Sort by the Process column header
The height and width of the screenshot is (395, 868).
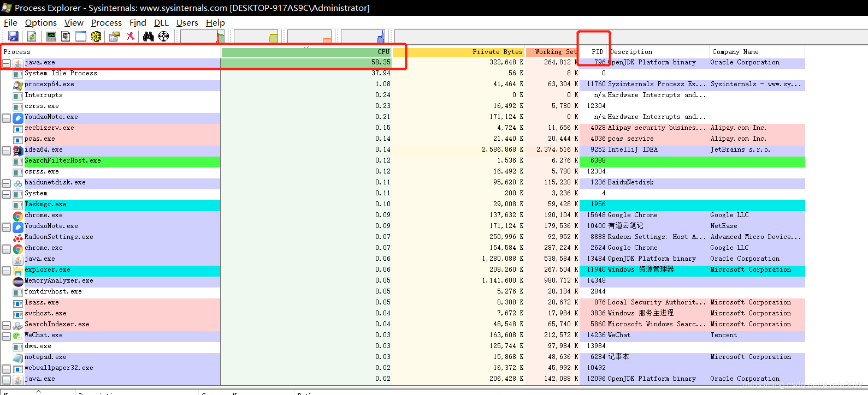110,52
